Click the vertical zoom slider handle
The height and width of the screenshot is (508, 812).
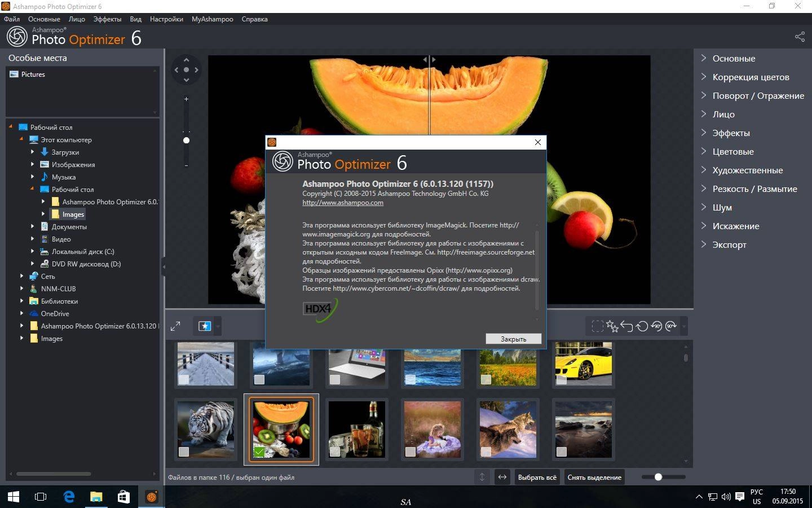[186, 140]
